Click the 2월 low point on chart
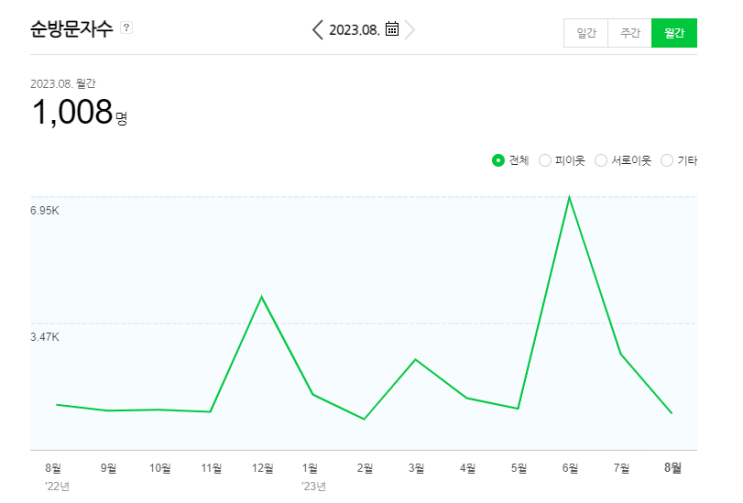Image resolution: width=743 pixels, height=503 pixels. click(364, 419)
